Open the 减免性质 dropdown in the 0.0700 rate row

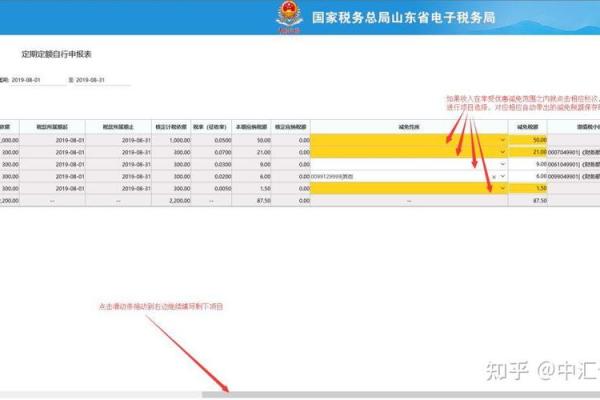coord(502,152)
